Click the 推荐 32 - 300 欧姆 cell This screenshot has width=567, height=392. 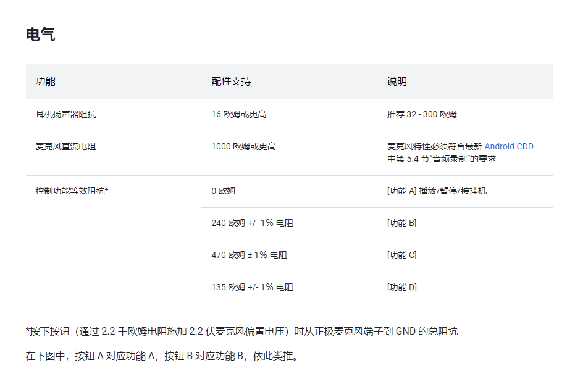click(422, 114)
